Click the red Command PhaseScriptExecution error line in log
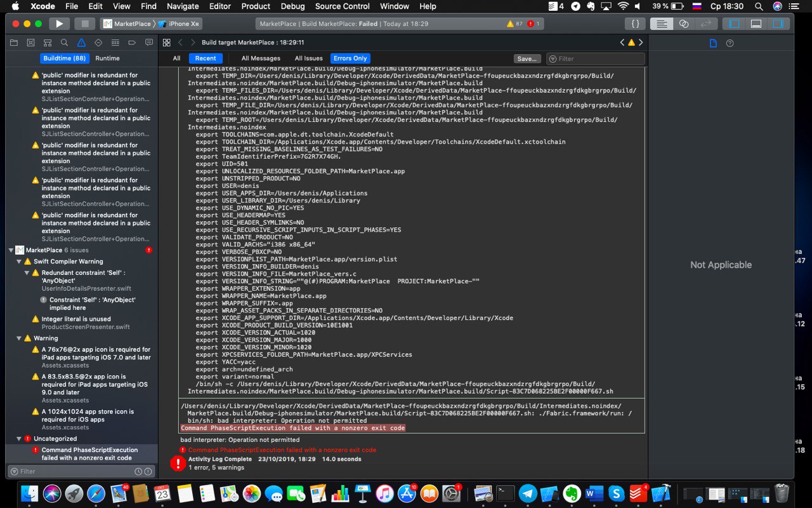 click(x=282, y=450)
